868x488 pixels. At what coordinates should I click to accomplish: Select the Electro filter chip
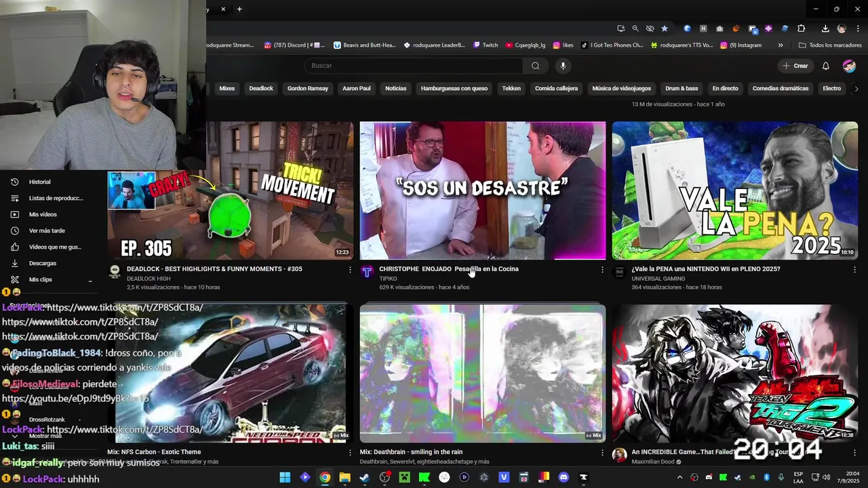[831, 88]
